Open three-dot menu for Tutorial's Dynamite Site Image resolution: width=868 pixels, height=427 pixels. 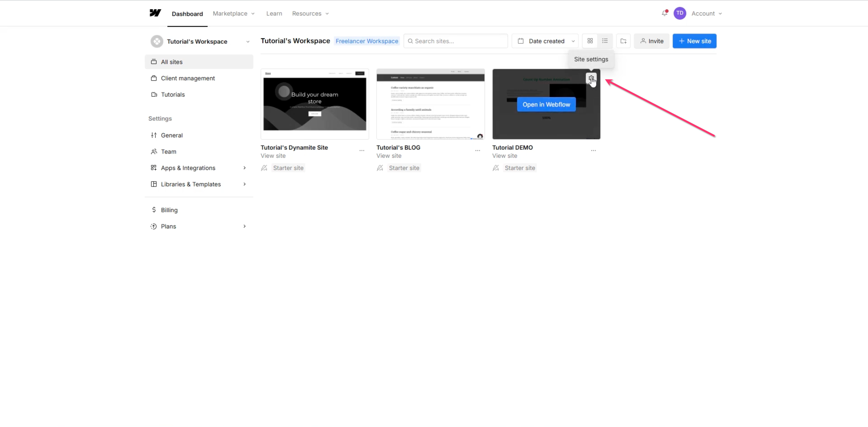pyautogui.click(x=362, y=150)
